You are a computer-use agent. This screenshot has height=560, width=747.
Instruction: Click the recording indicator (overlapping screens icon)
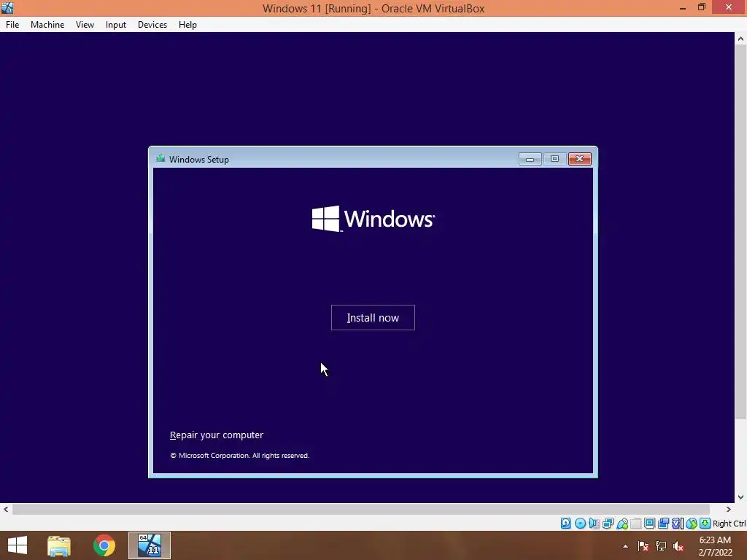[663, 524]
